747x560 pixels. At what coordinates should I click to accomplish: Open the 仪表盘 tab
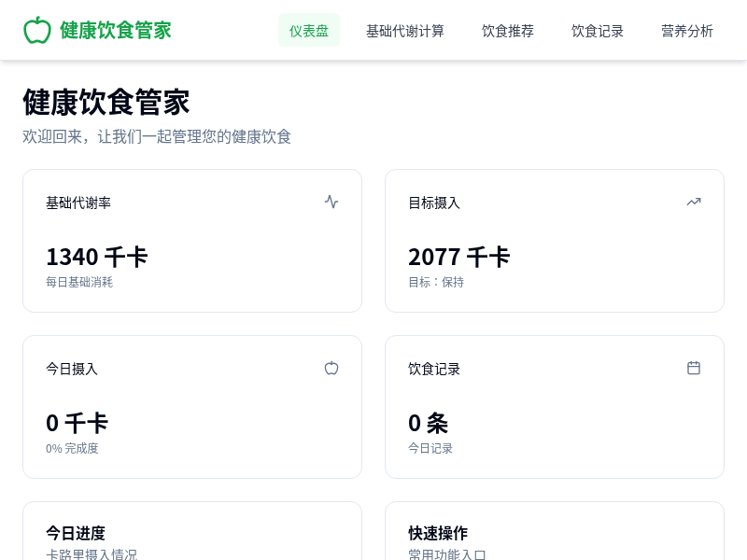click(309, 31)
